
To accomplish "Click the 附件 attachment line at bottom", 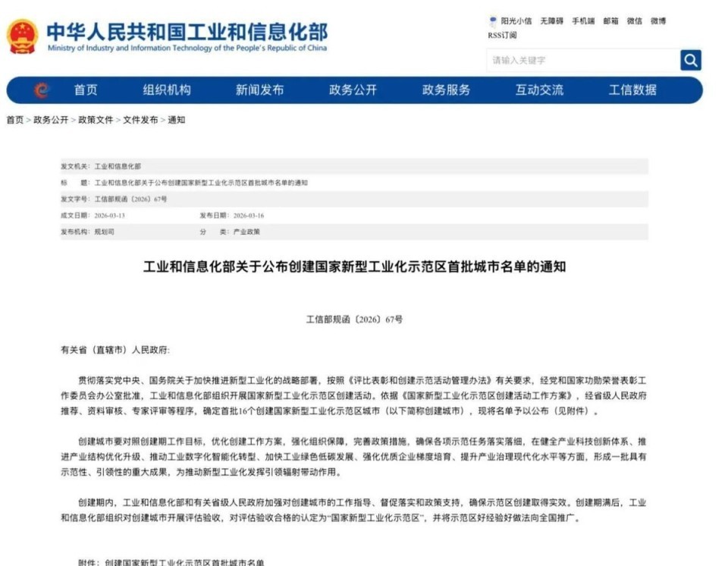I will click(x=171, y=561).
